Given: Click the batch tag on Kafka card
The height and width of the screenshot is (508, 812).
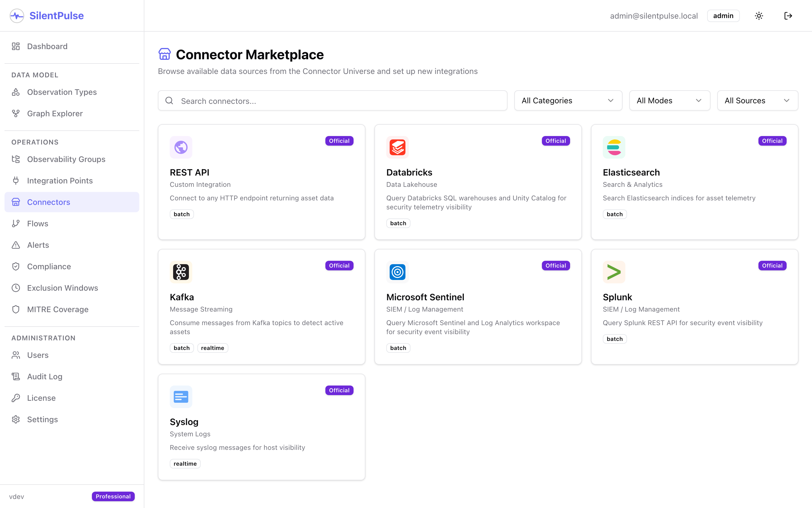Looking at the screenshot, I should click(x=182, y=348).
